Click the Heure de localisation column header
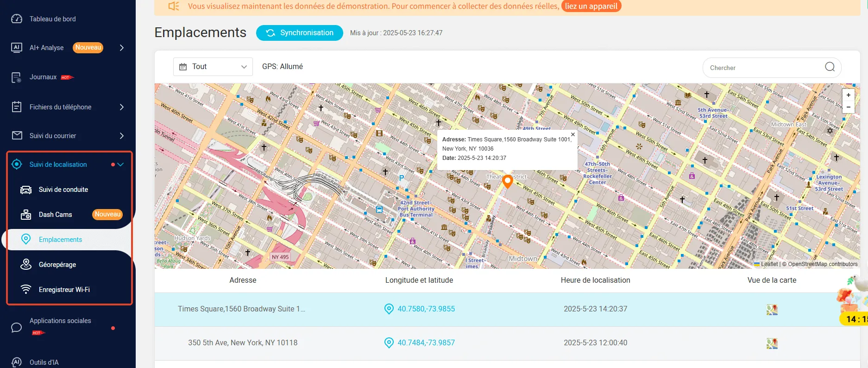 pos(595,280)
